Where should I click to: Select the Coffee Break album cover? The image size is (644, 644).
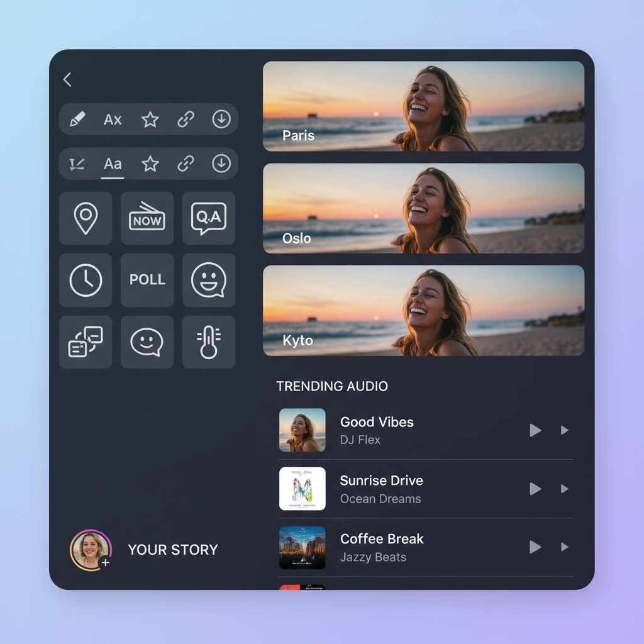coord(303,548)
